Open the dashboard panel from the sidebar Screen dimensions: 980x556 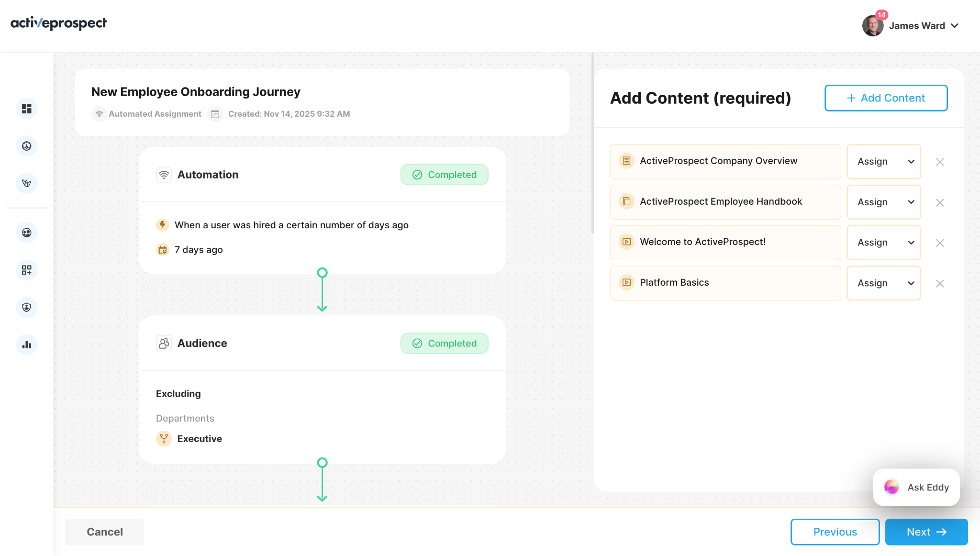(x=26, y=109)
